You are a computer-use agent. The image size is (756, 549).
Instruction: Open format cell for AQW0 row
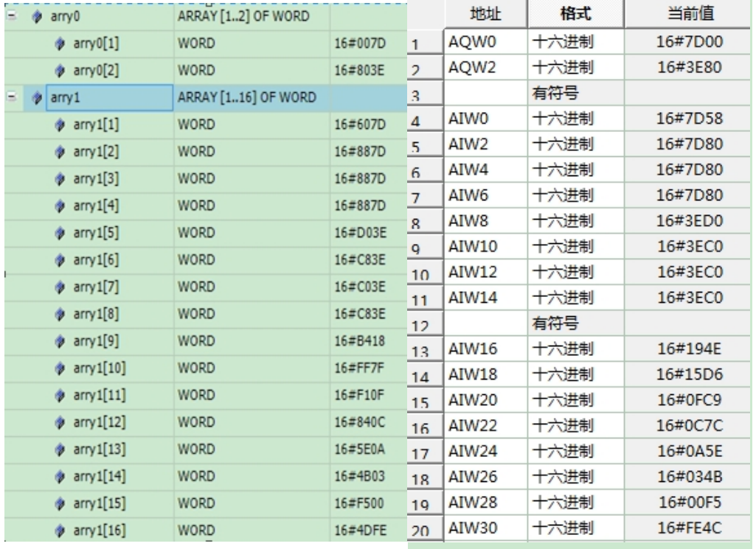[576, 42]
